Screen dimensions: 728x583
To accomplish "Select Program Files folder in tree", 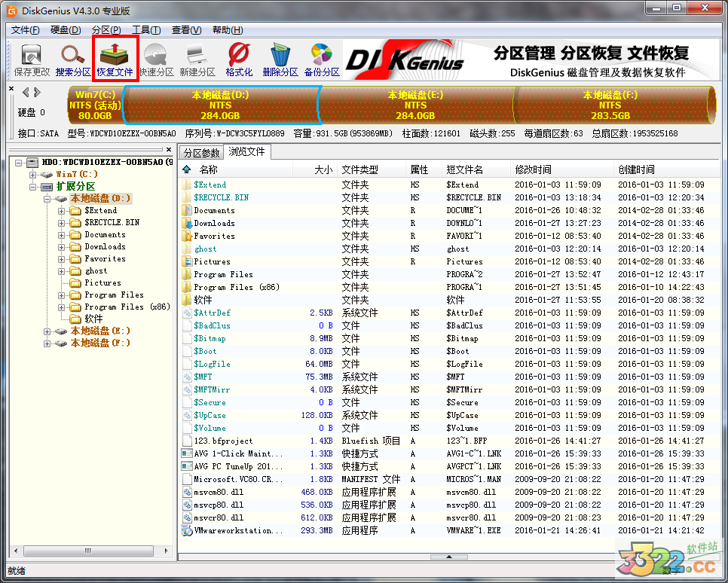I will tap(114, 295).
